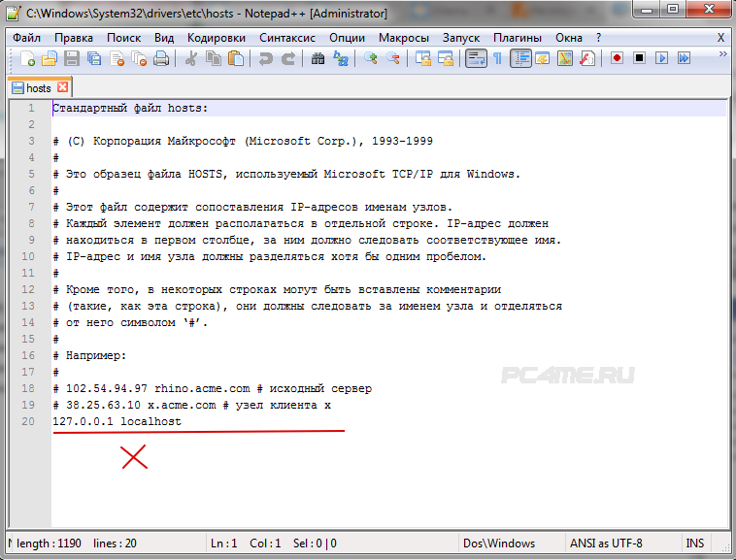Image resolution: width=736 pixels, height=560 pixels.
Task: Select the hosts document tab
Action: [x=39, y=88]
